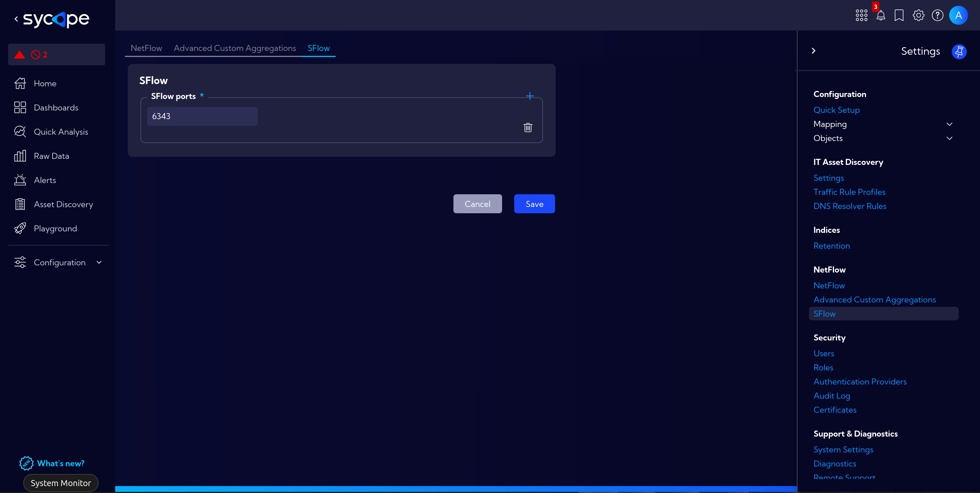Open System Monitor button
Viewport: 980px width, 493px height.
coord(60,483)
